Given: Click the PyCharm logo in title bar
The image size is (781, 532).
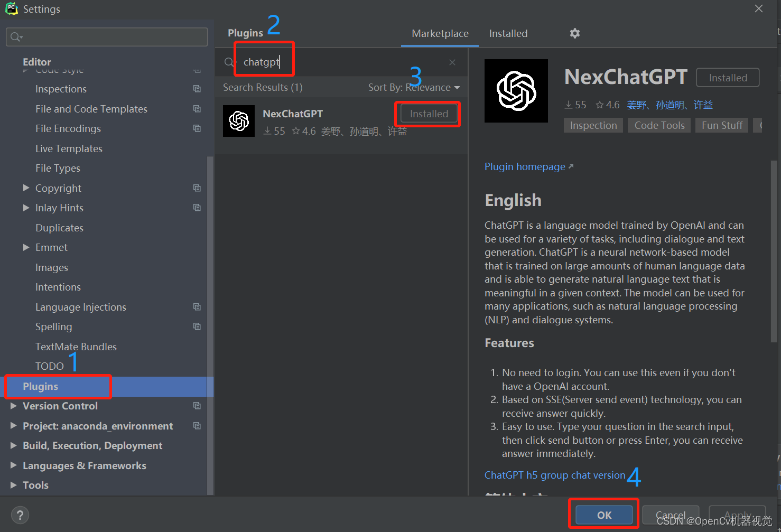Looking at the screenshot, I should tap(12, 8).
